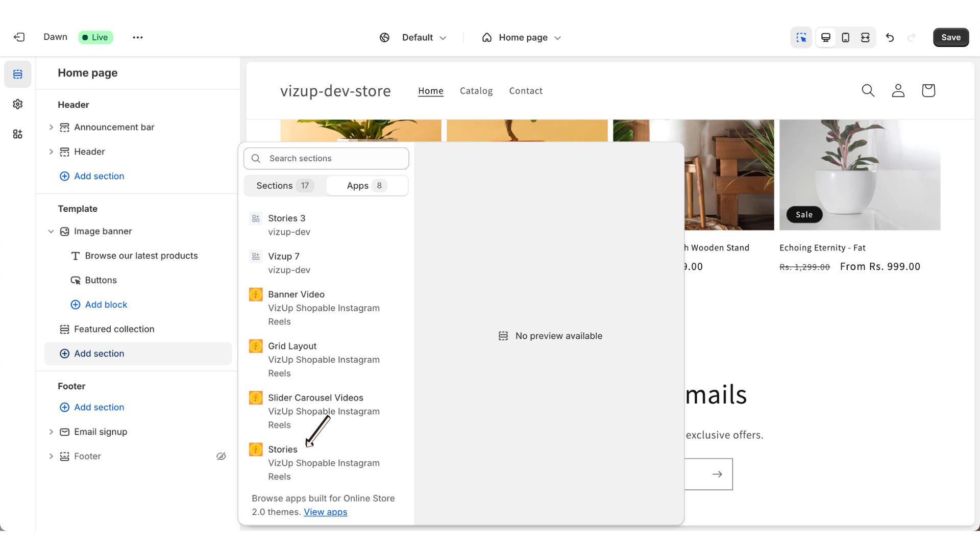The width and height of the screenshot is (980, 551).
Task: Open the ellipsis more-options menu next to Live
Action: click(137, 37)
